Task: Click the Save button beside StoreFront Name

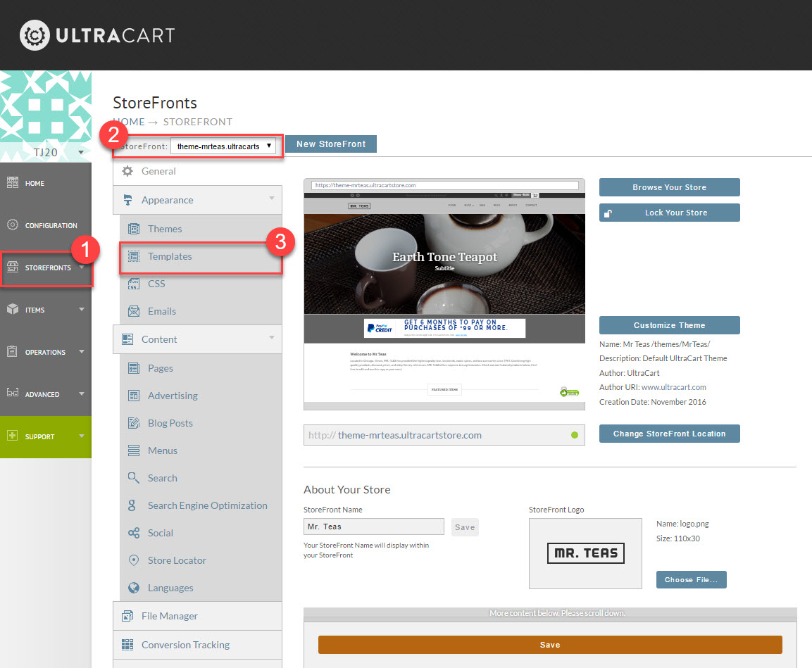Action: point(465,527)
